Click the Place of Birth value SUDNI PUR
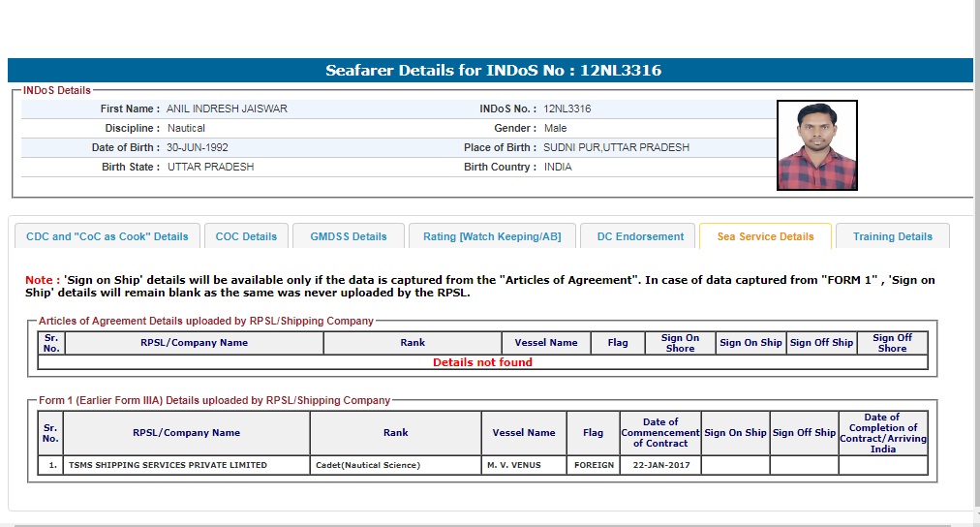 (x=616, y=147)
